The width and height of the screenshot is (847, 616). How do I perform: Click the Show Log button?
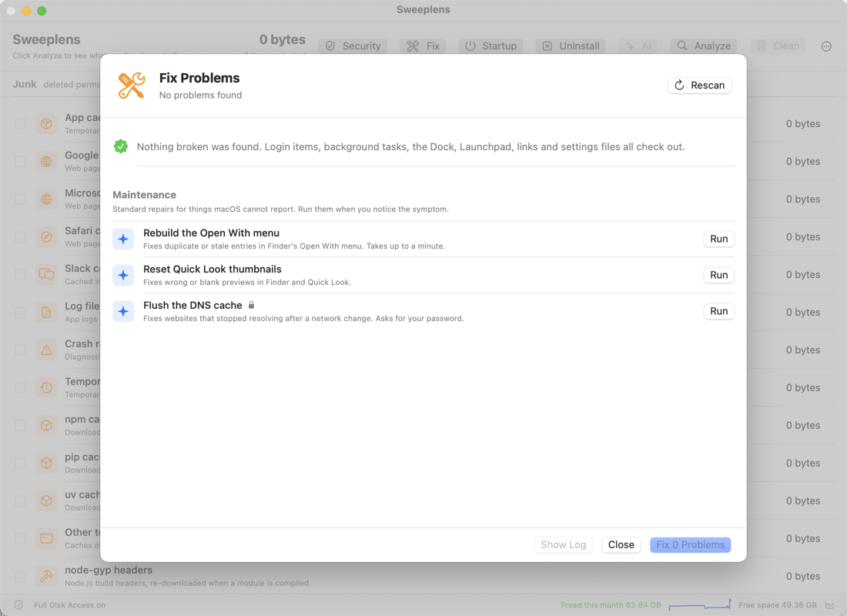click(x=563, y=544)
